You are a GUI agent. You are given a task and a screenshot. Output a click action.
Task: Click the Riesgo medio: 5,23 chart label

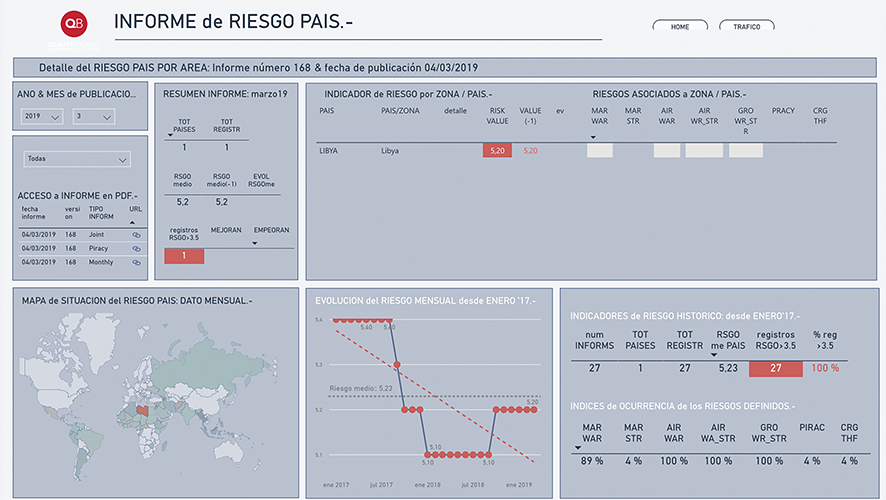tap(361, 389)
